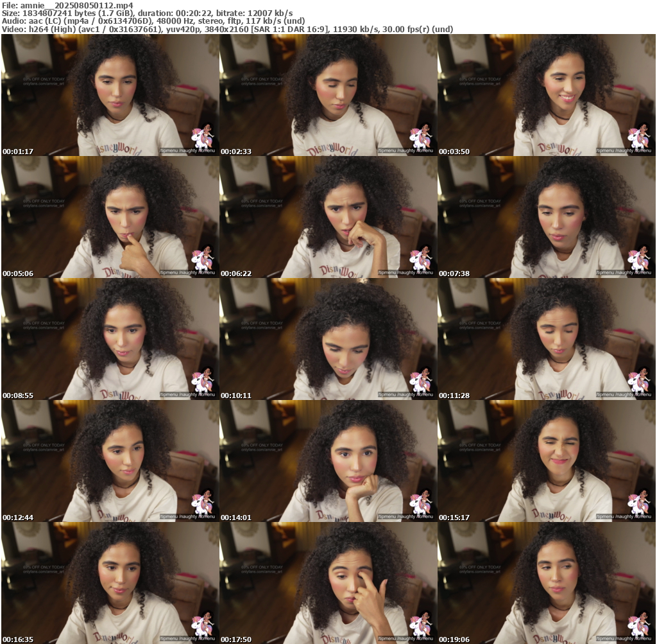Choose the frame marked 00:19:06

point(547,583)
